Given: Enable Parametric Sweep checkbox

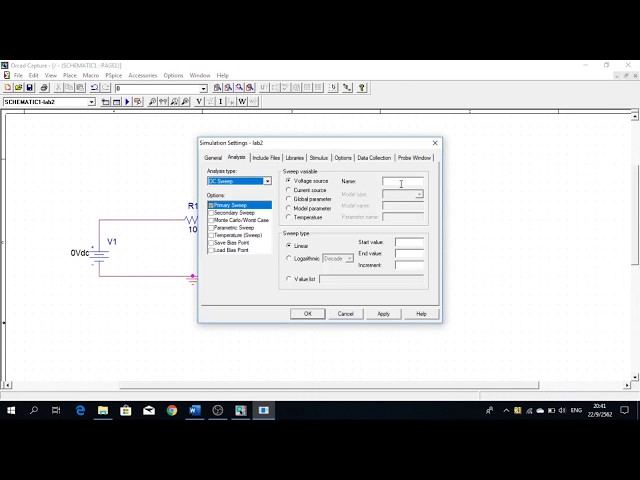Looking at the screenshot, I should pos(211,228).
